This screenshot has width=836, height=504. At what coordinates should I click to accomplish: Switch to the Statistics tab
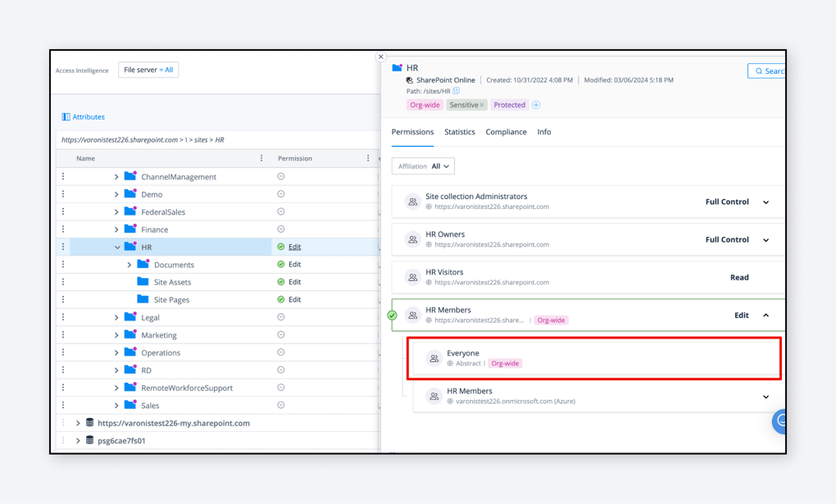460,132
